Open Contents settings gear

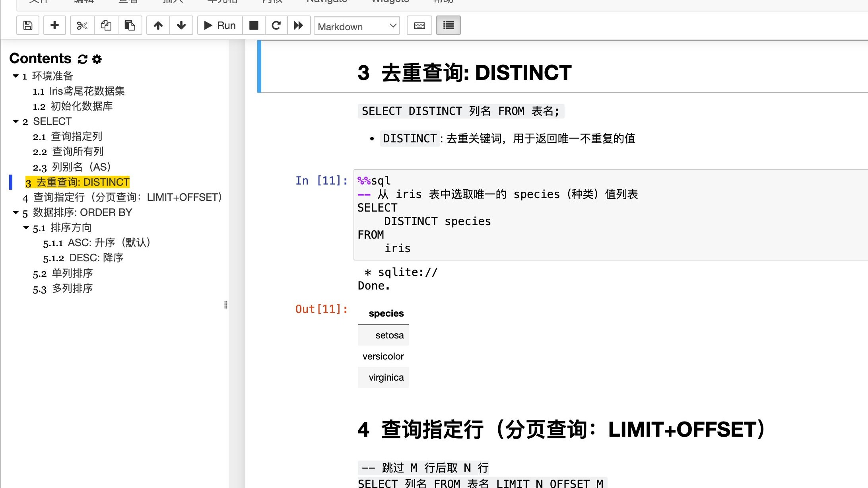pos(97,59)
